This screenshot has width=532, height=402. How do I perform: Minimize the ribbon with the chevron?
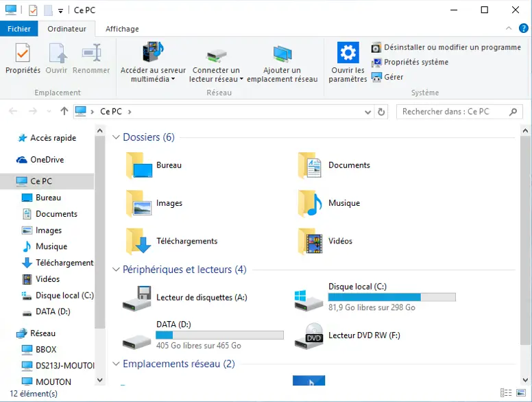pos(509,28)
